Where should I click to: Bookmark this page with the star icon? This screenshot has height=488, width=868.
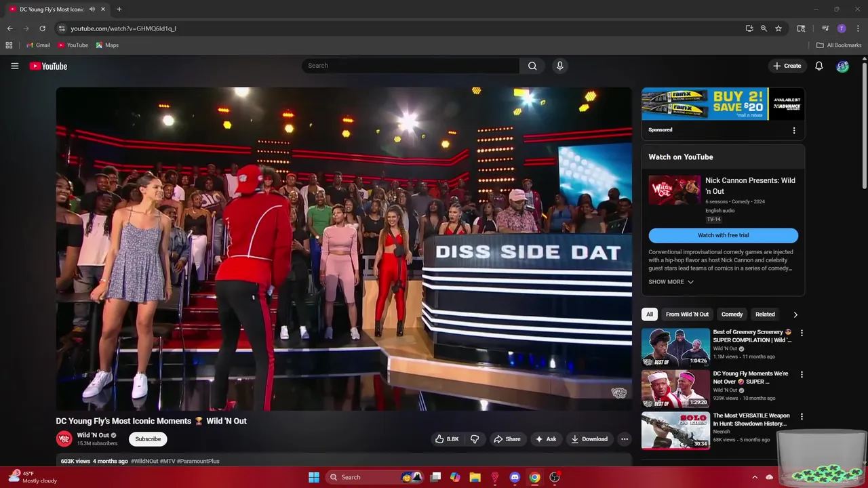coord(778,28)
